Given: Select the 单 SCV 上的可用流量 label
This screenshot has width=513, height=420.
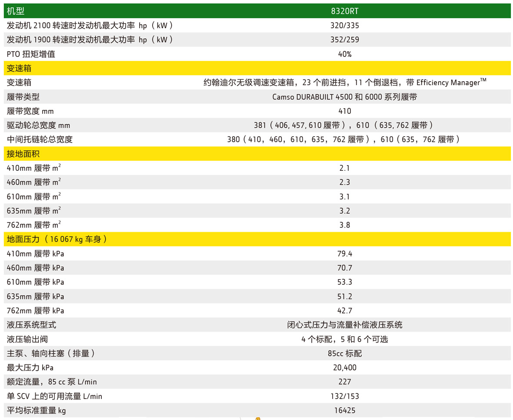Looking at the screenshot, I should click(54, 396).
